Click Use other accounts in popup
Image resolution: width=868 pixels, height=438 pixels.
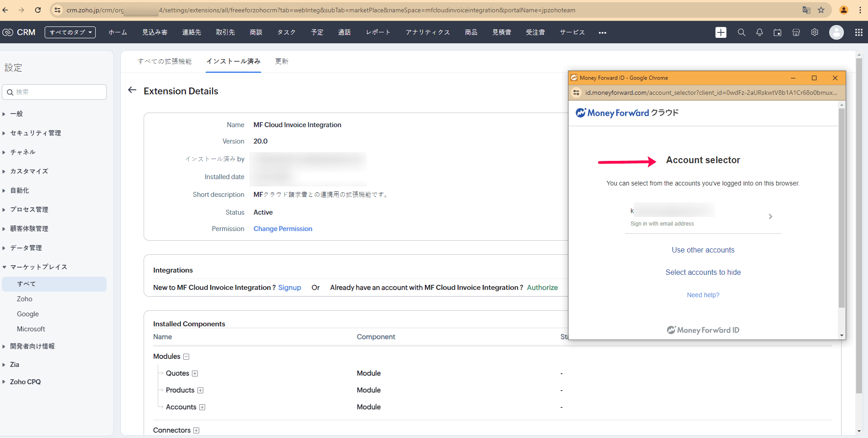click(x=703, y=250)
